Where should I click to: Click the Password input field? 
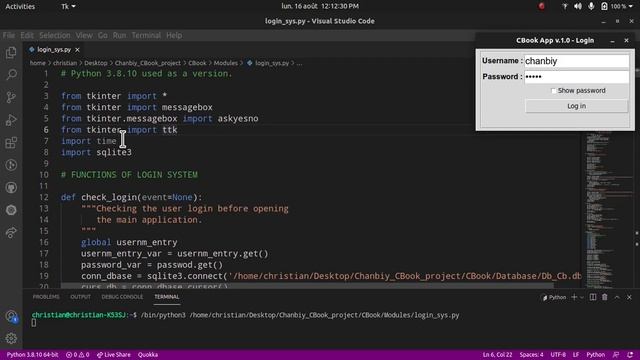[x=576, y=77]
